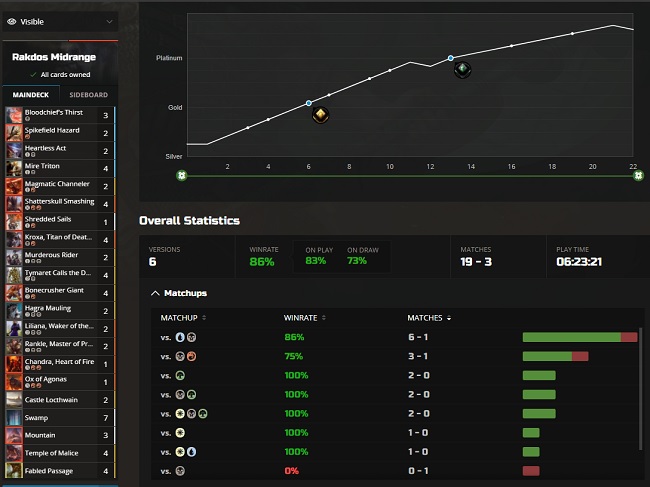
Task: Switch to the Sideboard tab
Action: tap(88, 94)
